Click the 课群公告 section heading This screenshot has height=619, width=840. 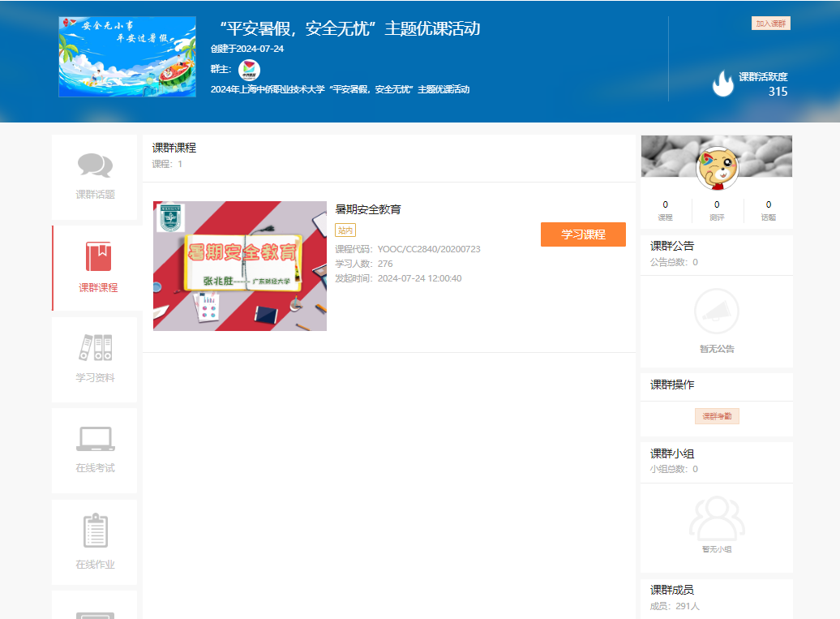coord(672,246)
